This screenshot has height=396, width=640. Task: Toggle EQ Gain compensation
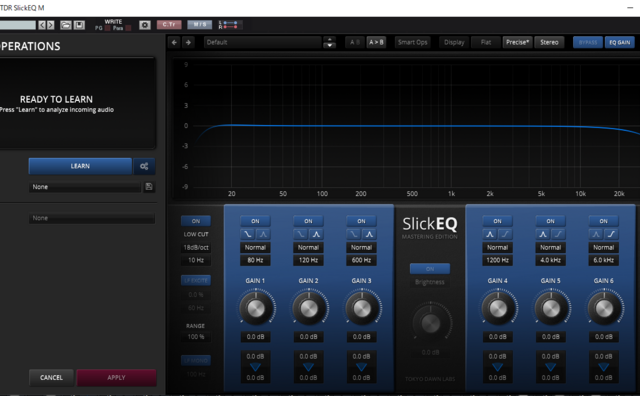620,42
